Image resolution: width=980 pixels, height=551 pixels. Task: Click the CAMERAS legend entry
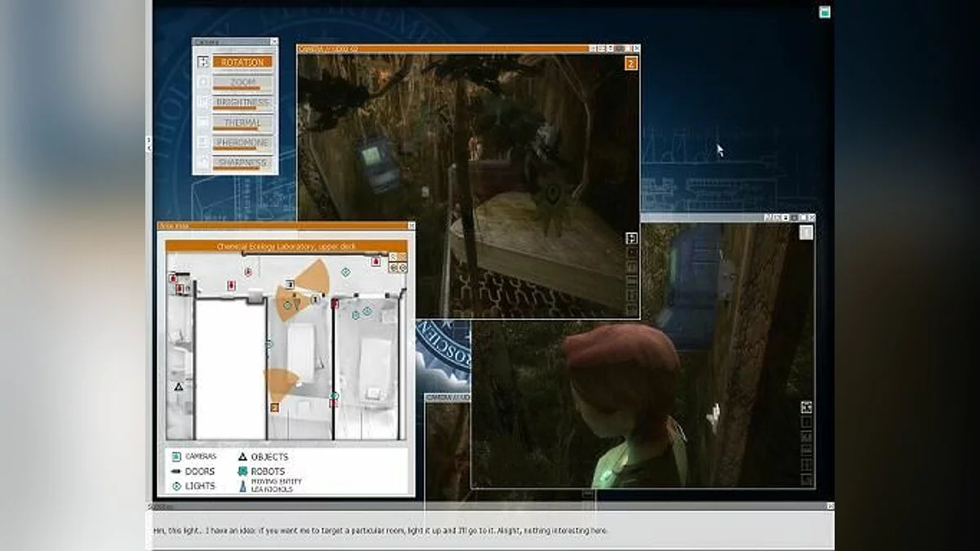pyautogui.click(x=195, y=456)
